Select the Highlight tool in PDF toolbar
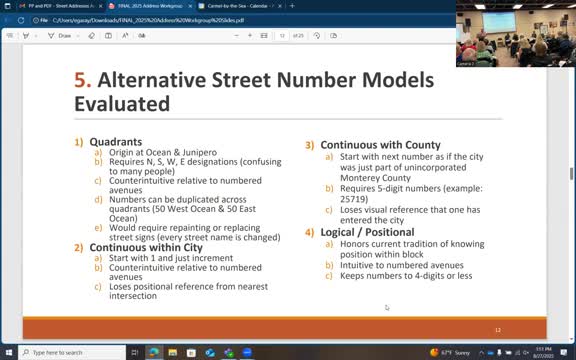Image resolution: width=576 pixels, height=360 pixels. pyautogui.click(x=26, y=36)
